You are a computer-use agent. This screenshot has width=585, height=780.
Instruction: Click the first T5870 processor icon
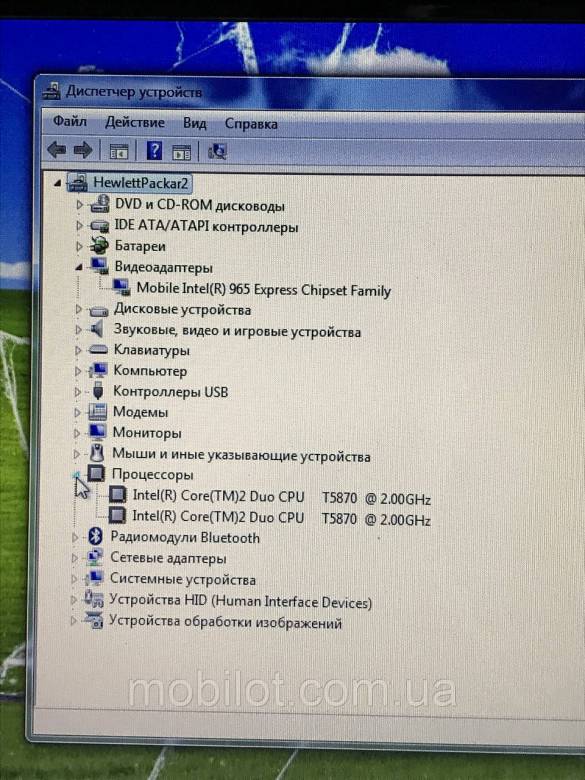coord(117,494)
